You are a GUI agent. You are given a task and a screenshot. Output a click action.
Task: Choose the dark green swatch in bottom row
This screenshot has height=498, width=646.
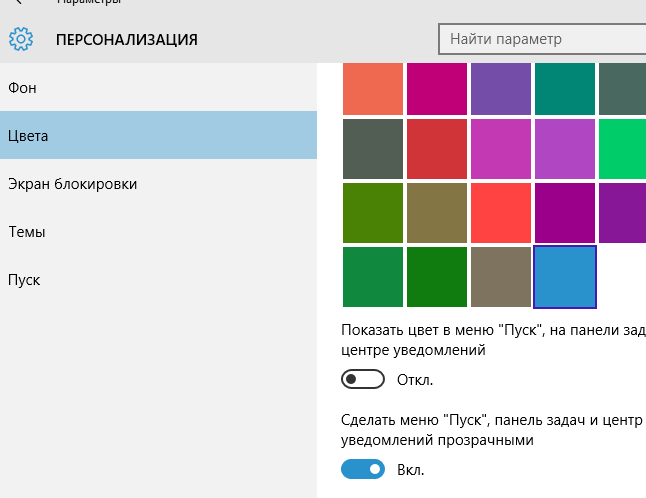coord(437,276)
